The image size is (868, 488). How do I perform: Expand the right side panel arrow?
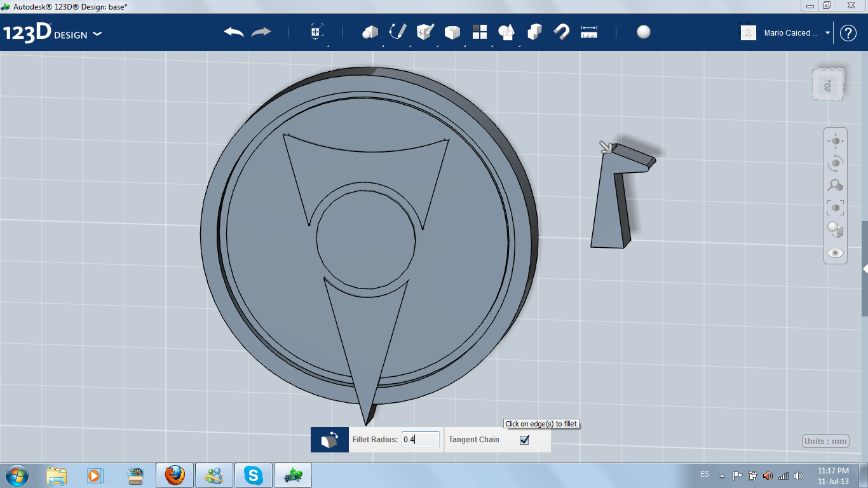coord(865,269)
